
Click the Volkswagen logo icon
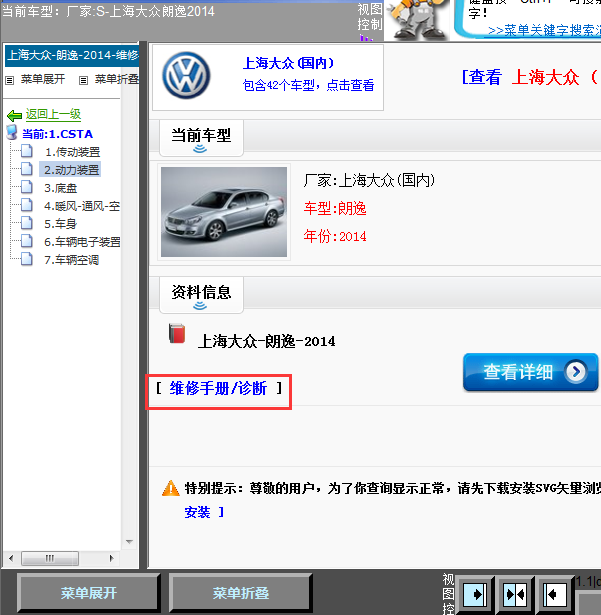(186, 76)
